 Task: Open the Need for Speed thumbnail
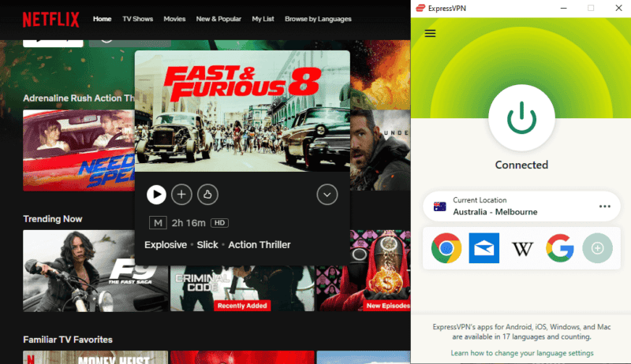click(x=79, y=150)
